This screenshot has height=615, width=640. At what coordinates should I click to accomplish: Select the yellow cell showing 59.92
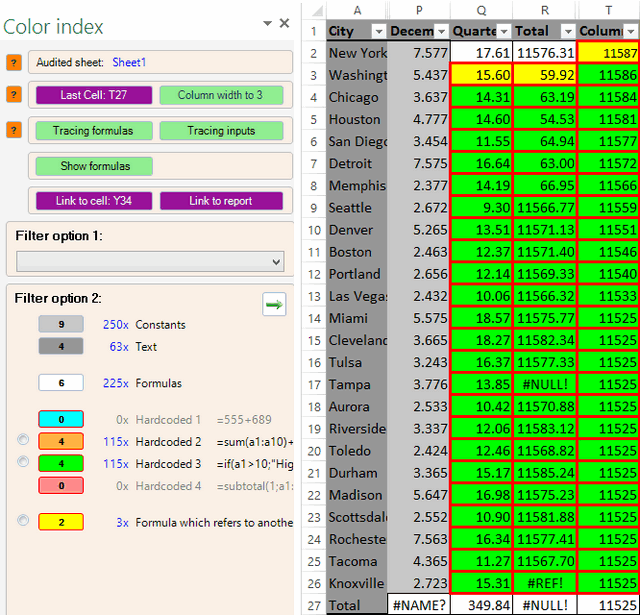click(545, 75)
